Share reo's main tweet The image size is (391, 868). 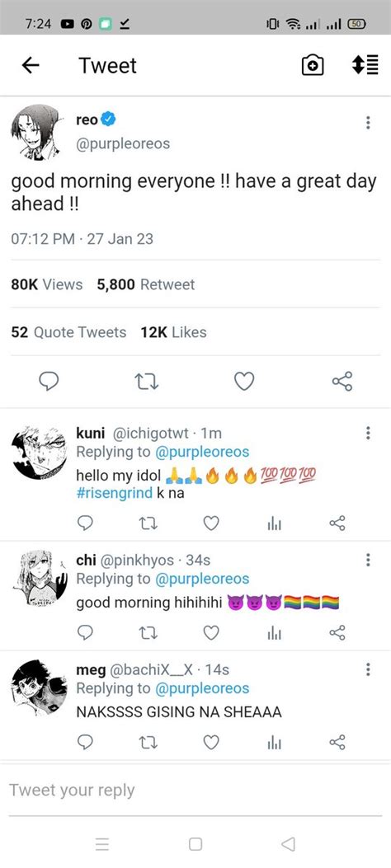(x=342, y=382)
